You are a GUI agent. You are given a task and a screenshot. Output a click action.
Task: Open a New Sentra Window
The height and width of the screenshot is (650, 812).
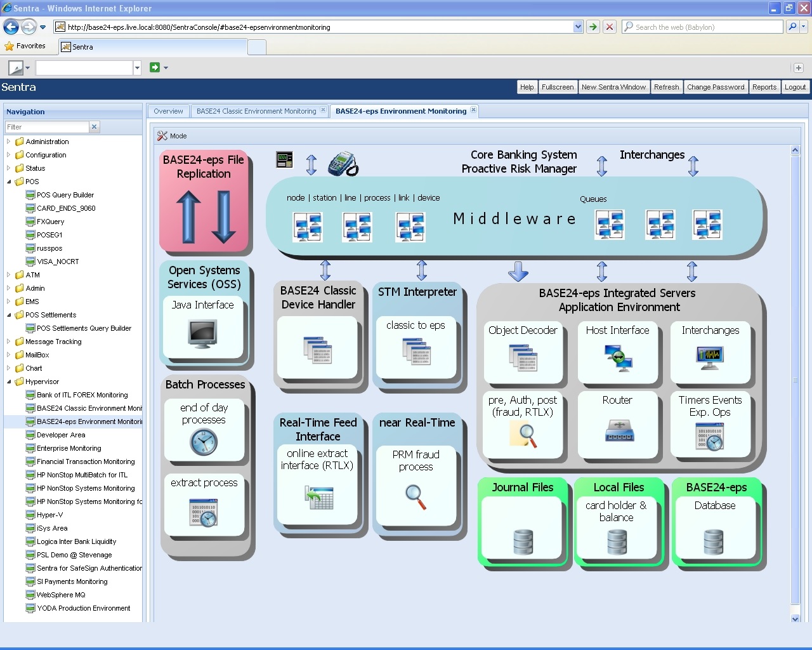(x=613, y=87)
